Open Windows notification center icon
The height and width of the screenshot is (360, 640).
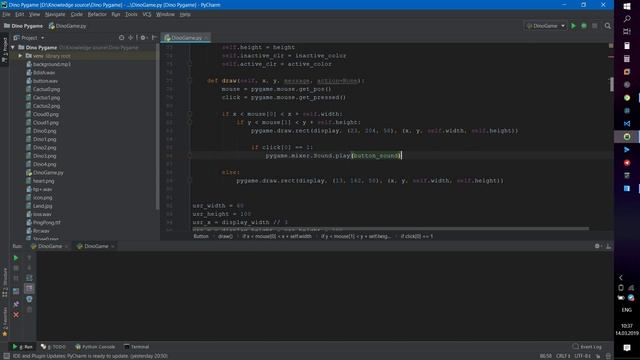tap(627, 348)
